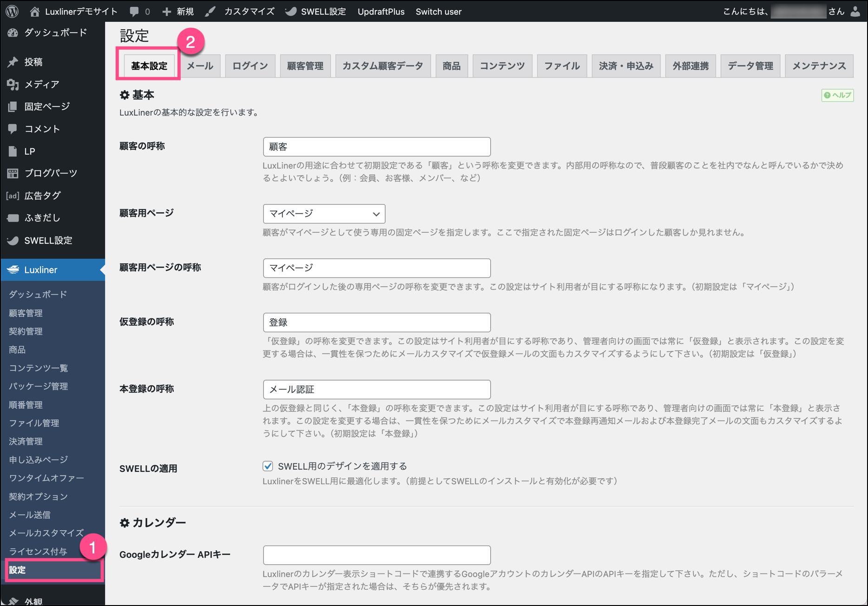The image size is (868, 606).
Task: Open the 決済・申込み tab
Action: click(x=626, y=66)
